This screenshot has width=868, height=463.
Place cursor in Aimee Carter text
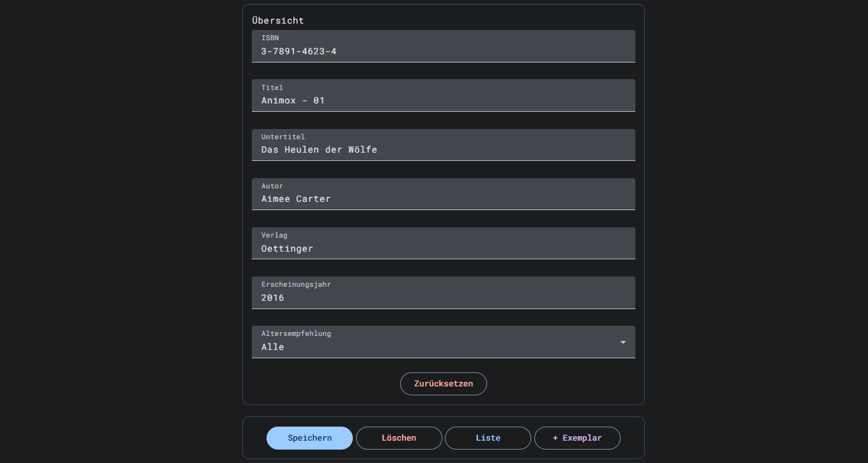pos(295,199)
